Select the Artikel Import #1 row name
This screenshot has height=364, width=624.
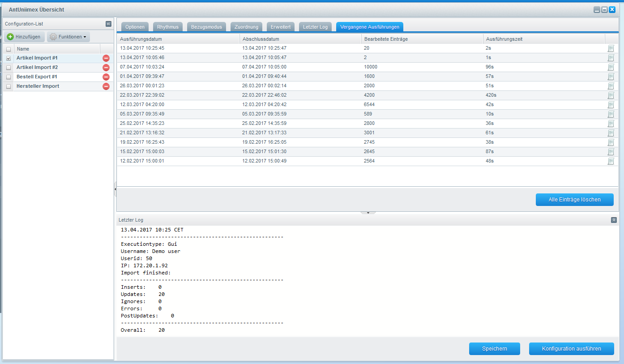click(x=37, y=58)
